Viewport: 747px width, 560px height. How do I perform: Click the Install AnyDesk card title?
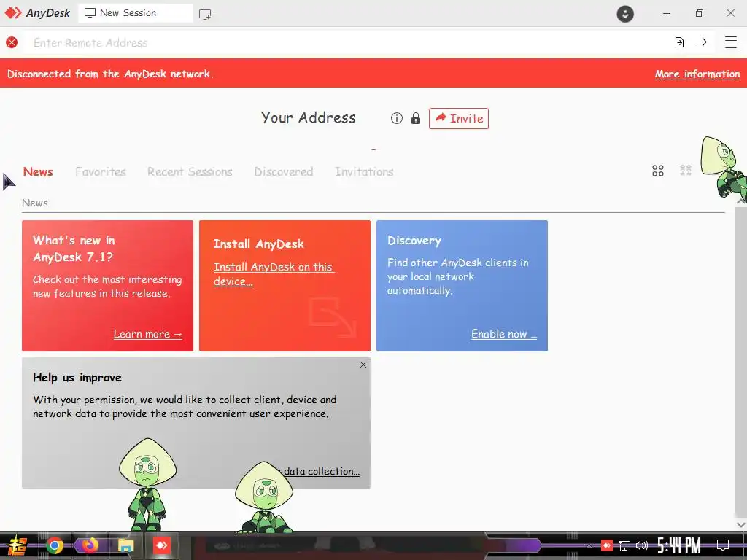click(259, 244)
